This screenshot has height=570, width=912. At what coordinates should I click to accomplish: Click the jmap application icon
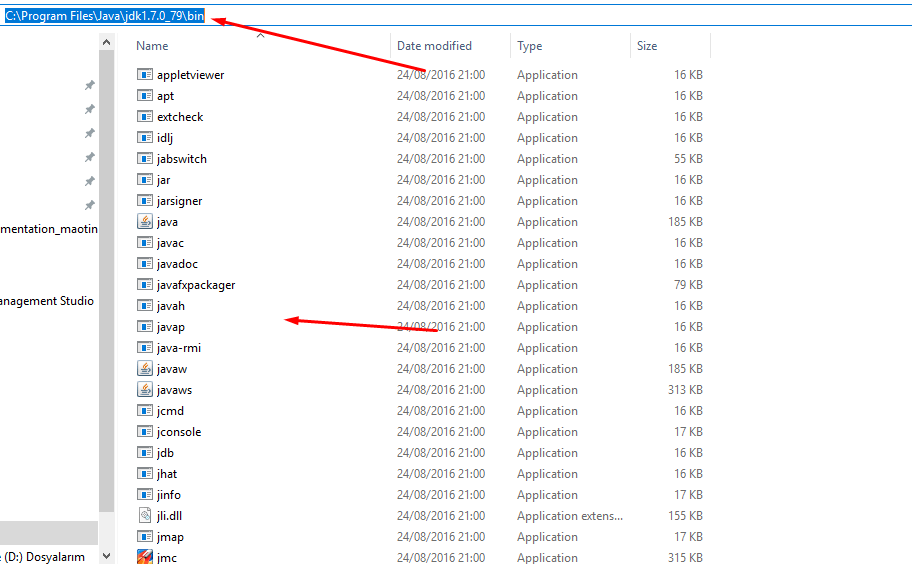[x=145, y=536]
